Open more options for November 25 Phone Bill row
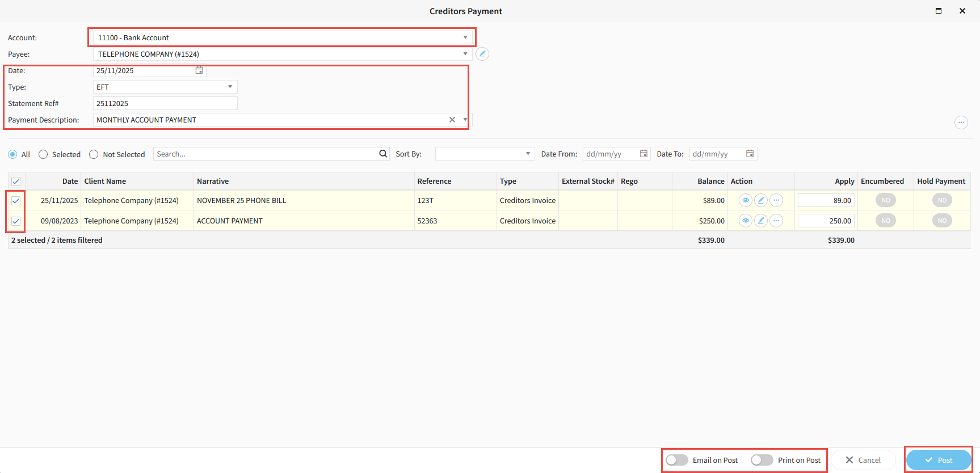 (x=776, y=200)
